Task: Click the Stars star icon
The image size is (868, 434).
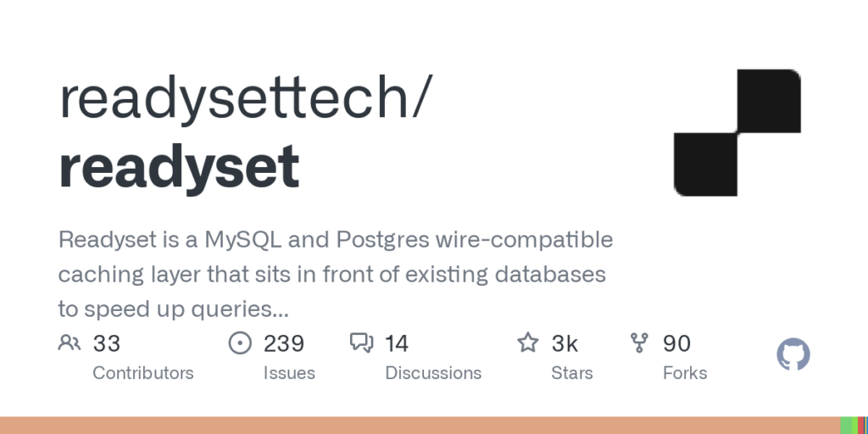Action: point(528,343)
